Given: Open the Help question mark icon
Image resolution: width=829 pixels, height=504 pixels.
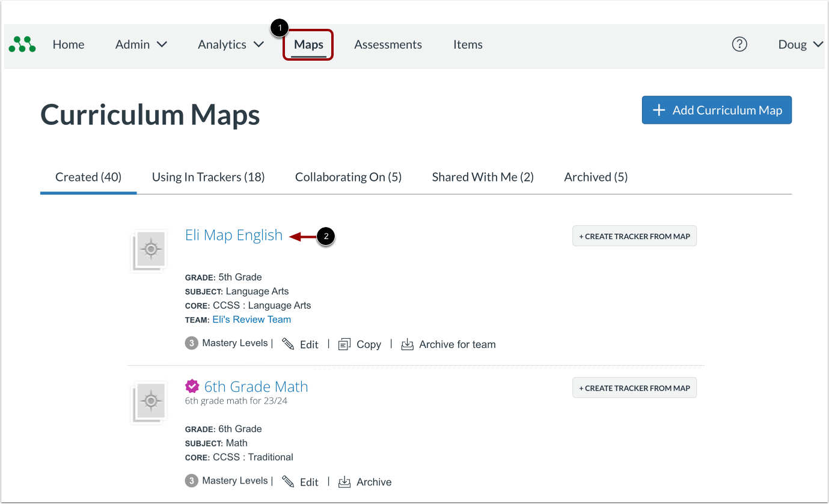Looking at the screenshot, I should tap(739, 44).
